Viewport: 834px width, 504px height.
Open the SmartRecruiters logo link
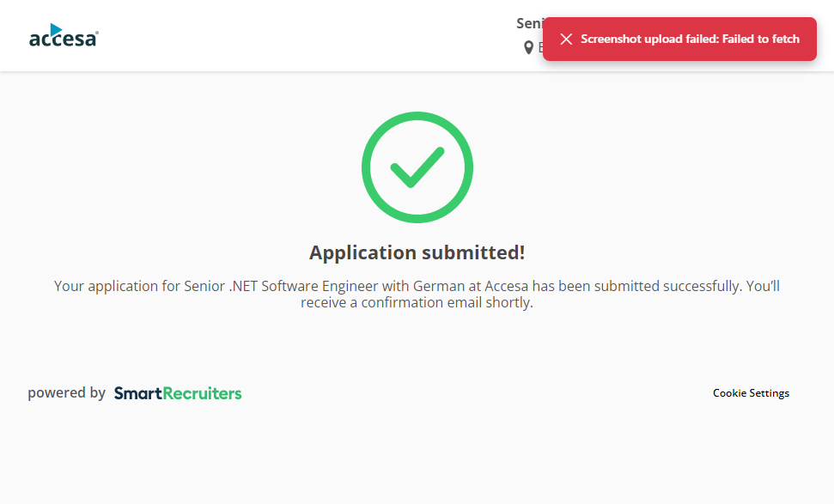(x=178, y=393)
